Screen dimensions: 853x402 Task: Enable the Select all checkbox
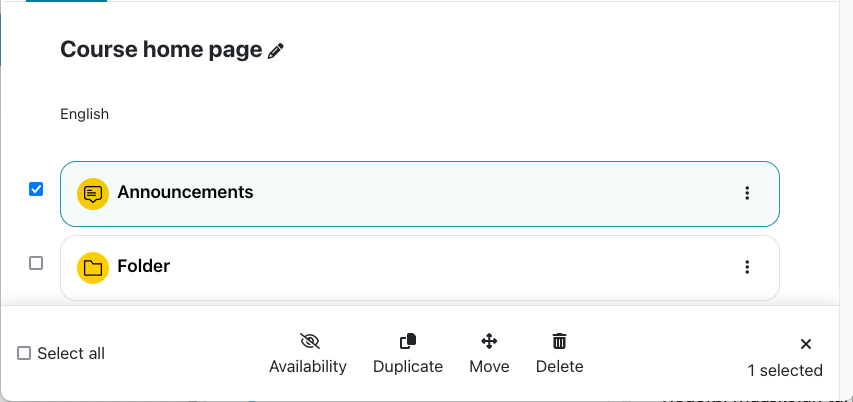pos(24,353)
